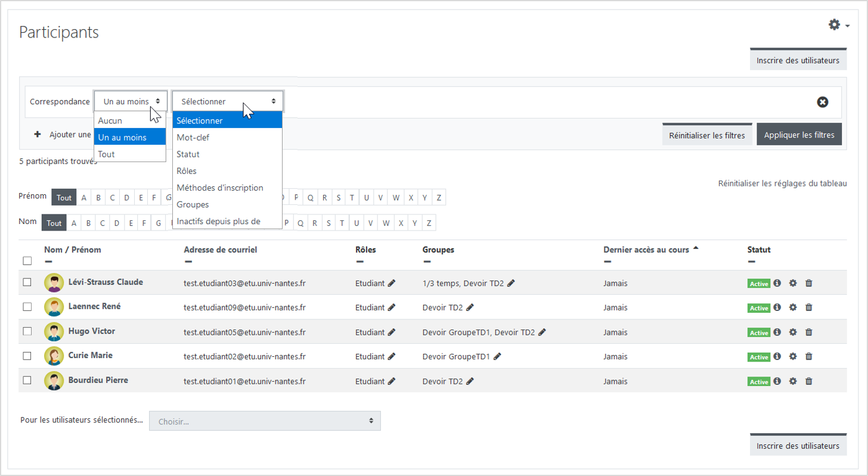Check the select-all checkbox in the table header
This screenshot has width=868, height=476.
pos(27,260)
